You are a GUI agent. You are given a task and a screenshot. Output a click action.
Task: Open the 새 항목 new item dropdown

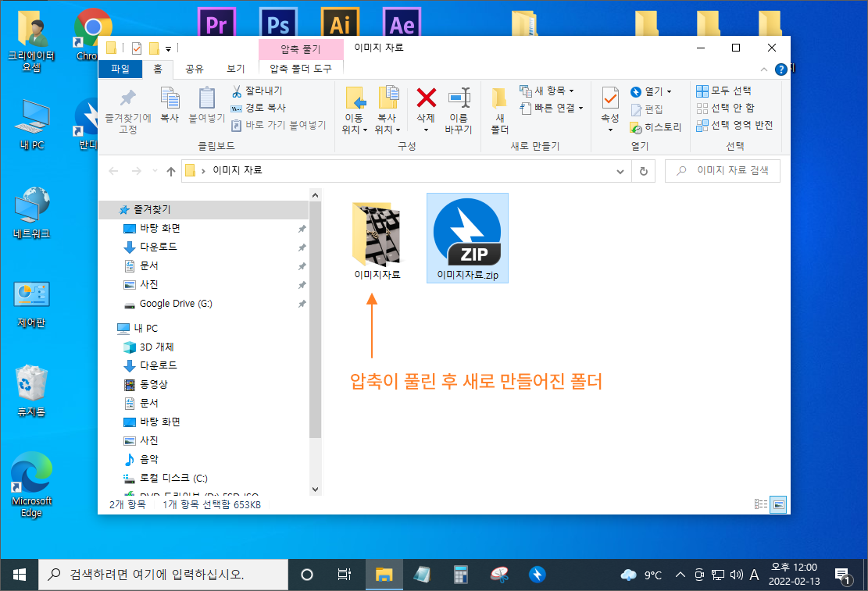[x=571, y=91]
